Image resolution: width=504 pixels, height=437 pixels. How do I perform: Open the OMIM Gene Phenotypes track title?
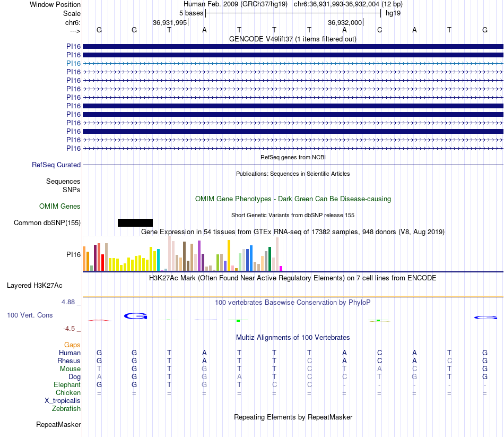point(293,199)
